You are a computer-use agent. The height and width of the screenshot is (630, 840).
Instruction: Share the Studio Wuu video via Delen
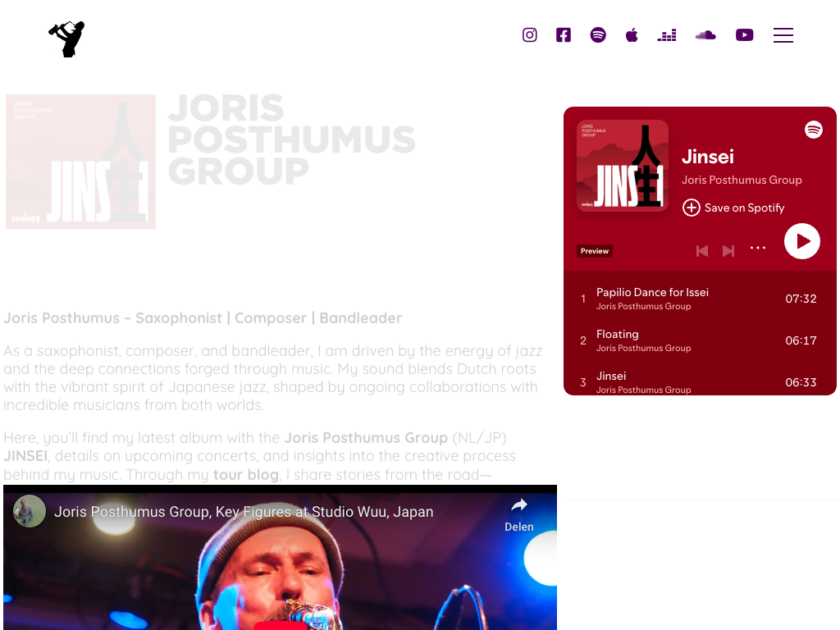(x=518, y=514)
